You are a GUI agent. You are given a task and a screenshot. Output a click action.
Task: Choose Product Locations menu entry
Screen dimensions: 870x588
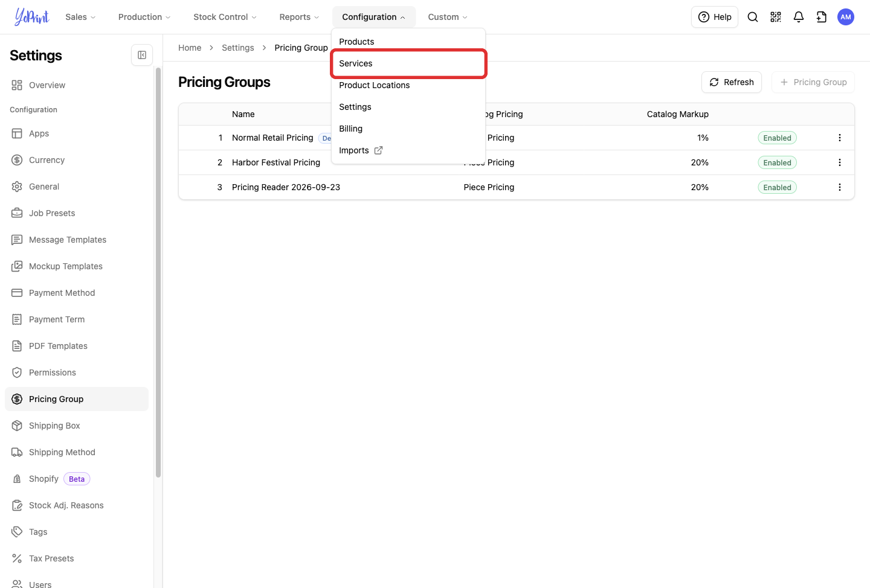pyautogui.click(x=408, y=85)
